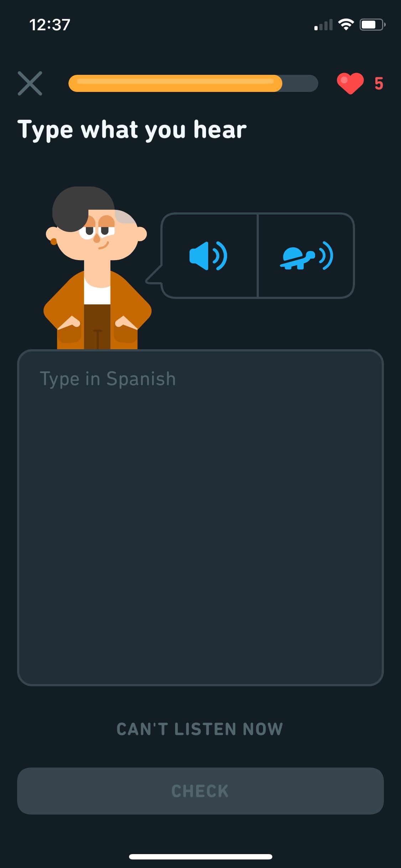Image resolution: width=401 pixels, height=868 pixels.
Task: Tap the character's face
Action: (x=97, y=234)
